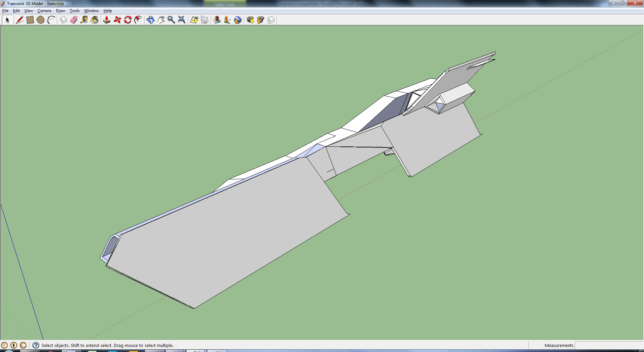Activate the Orbit camera tool
The image size is (644, 352).
tap(150, 20)
